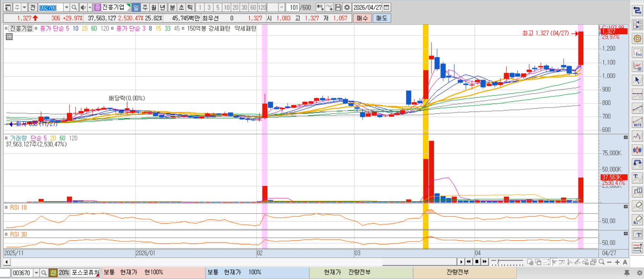Select the 10 interval tab

pos(227,7)
